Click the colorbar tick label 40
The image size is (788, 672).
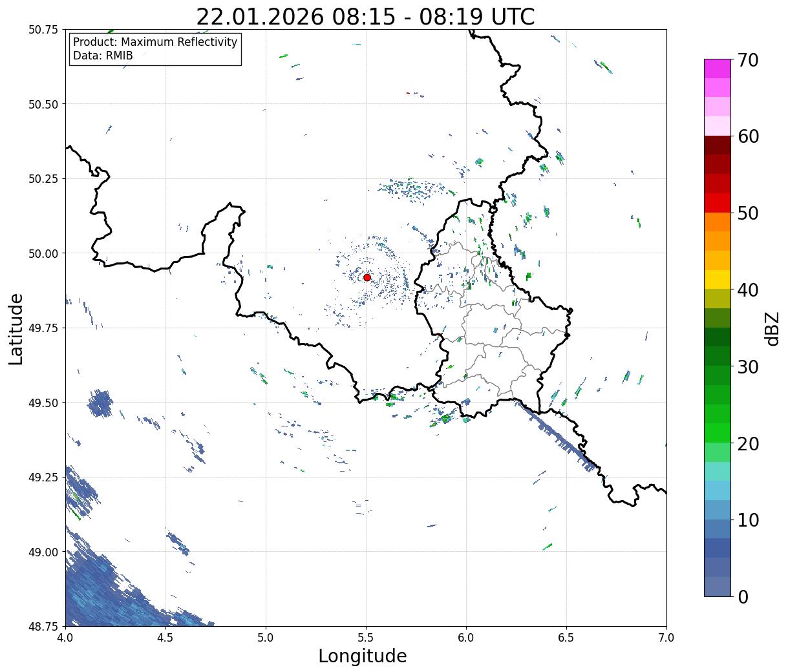pyautogui.click(x=747, y=290)
